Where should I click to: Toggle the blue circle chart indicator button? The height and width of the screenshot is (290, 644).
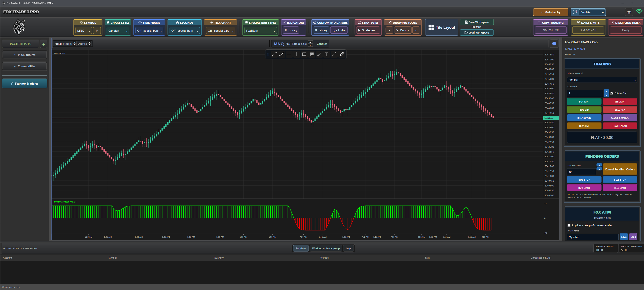(554, 44)
